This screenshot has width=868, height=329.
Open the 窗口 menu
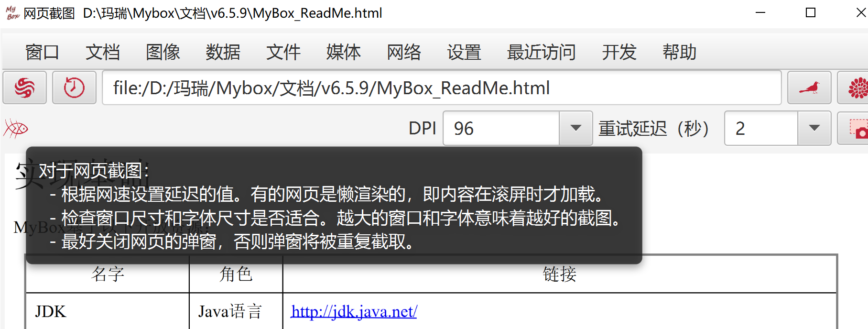coord(42,52)
